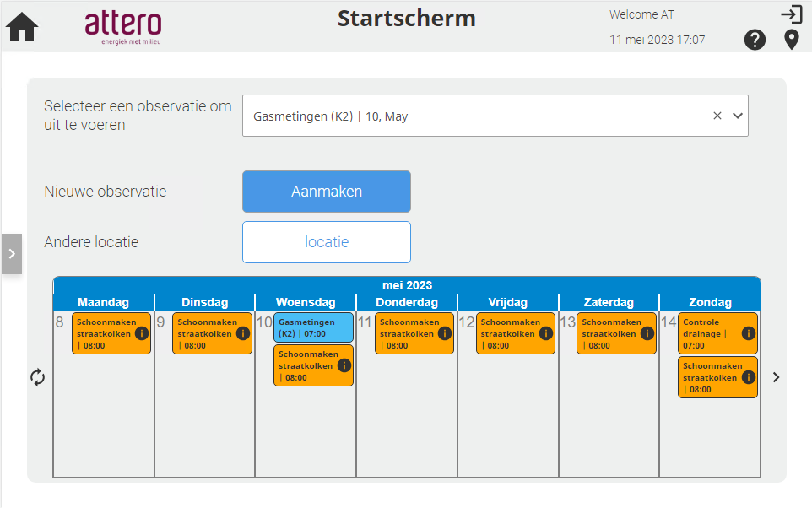Go to the Home screen icon
Viewport: 812px width, 508px height.
(22, 27)
